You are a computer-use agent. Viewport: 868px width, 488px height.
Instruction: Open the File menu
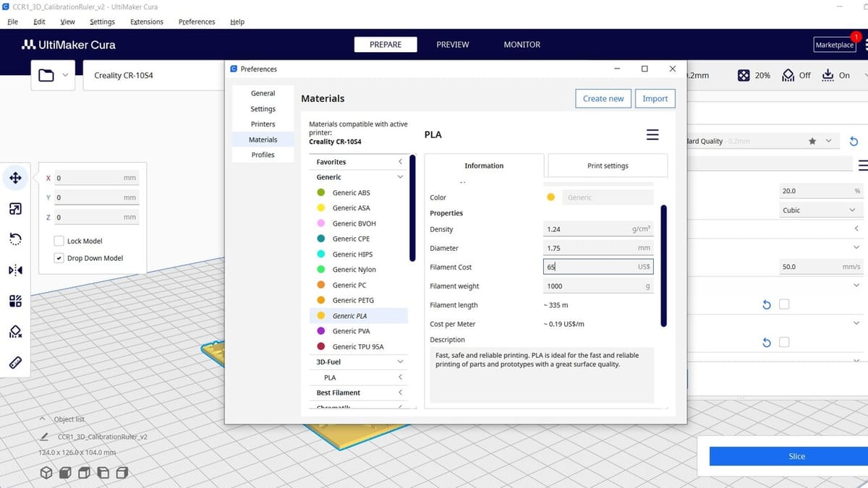(13, 22)
